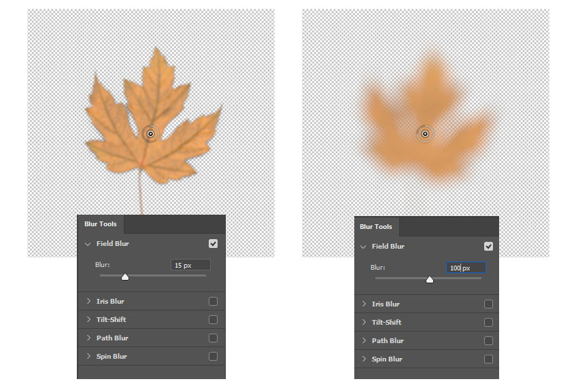This screenshot has height=392, width=578.
Task: Uncheck Field Blur in the right panel
Action: 488,247
